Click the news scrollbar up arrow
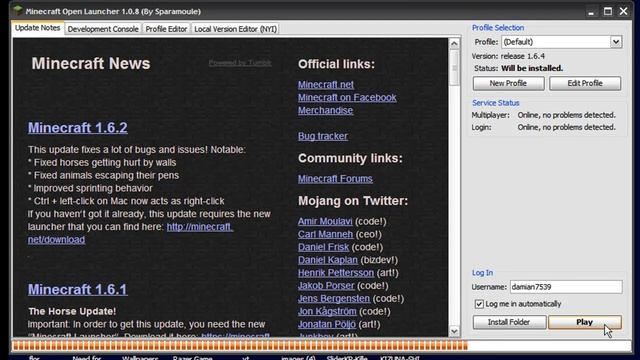640x360 pixels. [x=454, y=44]
